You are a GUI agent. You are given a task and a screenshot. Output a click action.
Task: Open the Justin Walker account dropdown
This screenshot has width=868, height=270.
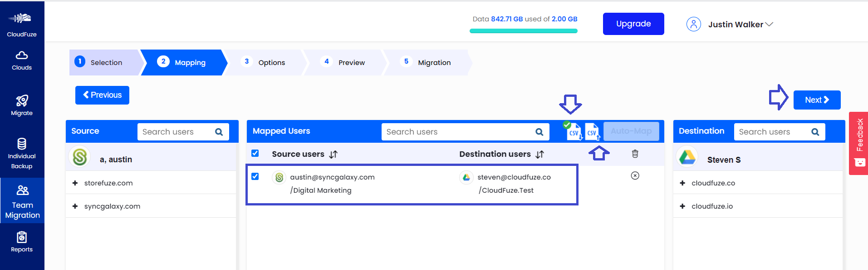coord(740,25)
